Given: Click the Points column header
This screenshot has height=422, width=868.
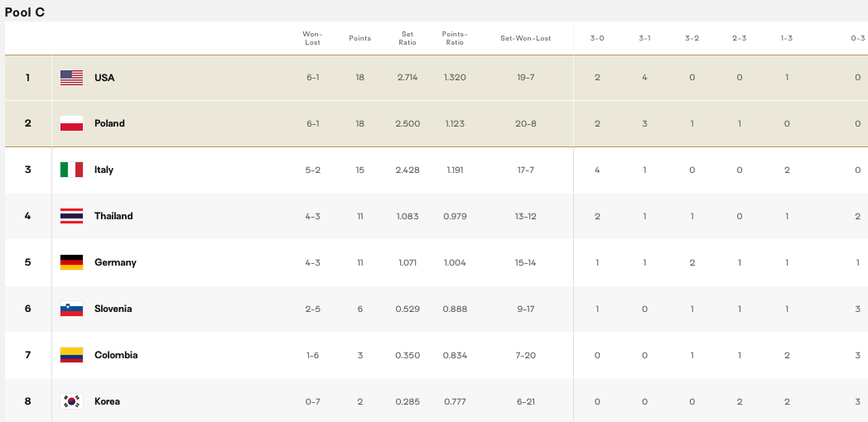Looking at the screenshot, I should point(359,38).
